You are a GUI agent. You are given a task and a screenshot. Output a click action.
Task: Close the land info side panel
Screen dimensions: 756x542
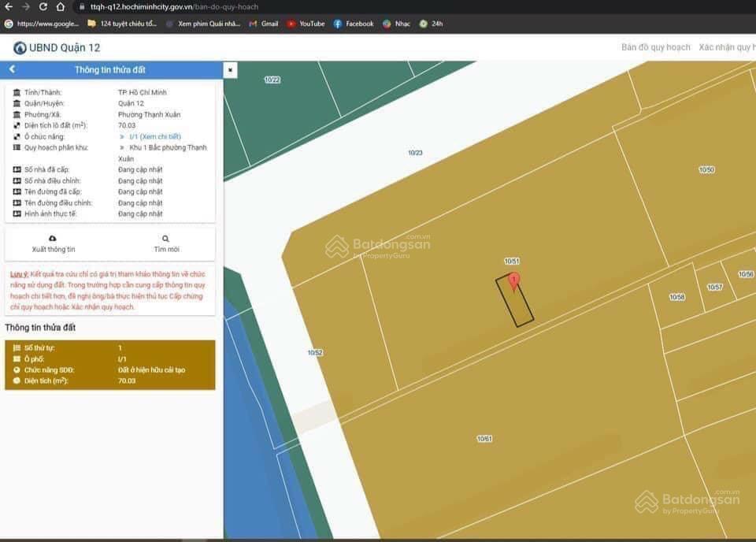tap(230, 70)
